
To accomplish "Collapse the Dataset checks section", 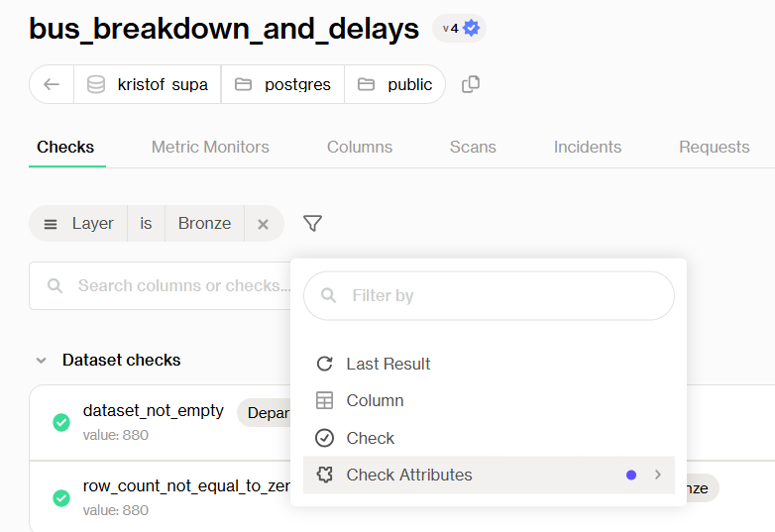I will pyautogui.click(x=42, y=361).
